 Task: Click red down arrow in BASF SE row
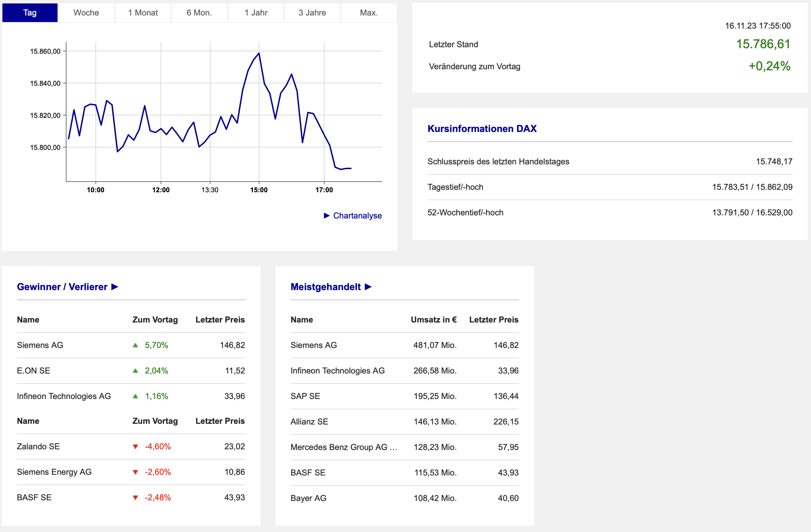pos(135,498)
